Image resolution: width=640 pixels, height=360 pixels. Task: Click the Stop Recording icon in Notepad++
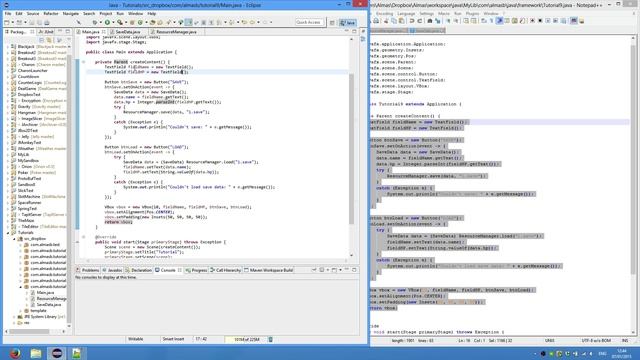tap(540, 21)
